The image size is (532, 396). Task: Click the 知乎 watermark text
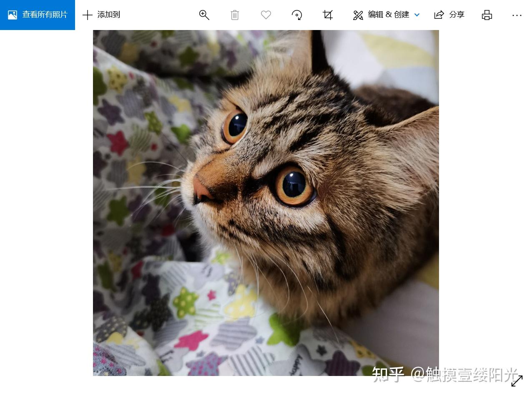(x=388, y=374)
